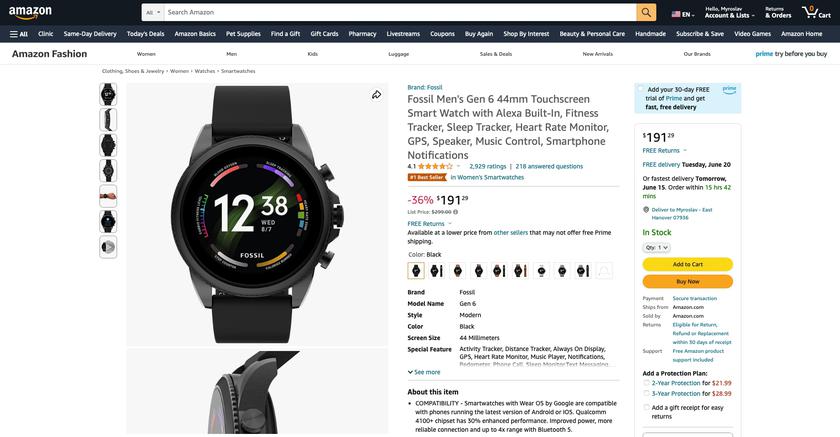This screenshot has height=437, width=840.
Task: Open Today's Deals in navigation bar
Action: 145,34
